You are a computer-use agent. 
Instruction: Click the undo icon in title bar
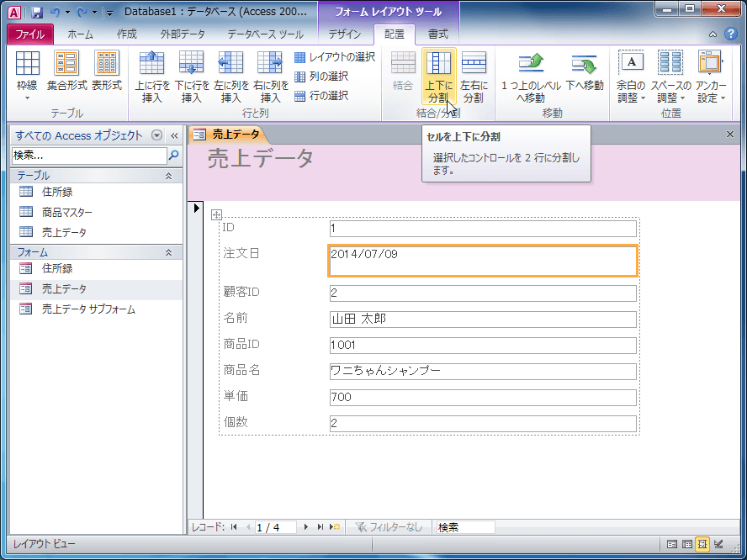pos(55,13)
